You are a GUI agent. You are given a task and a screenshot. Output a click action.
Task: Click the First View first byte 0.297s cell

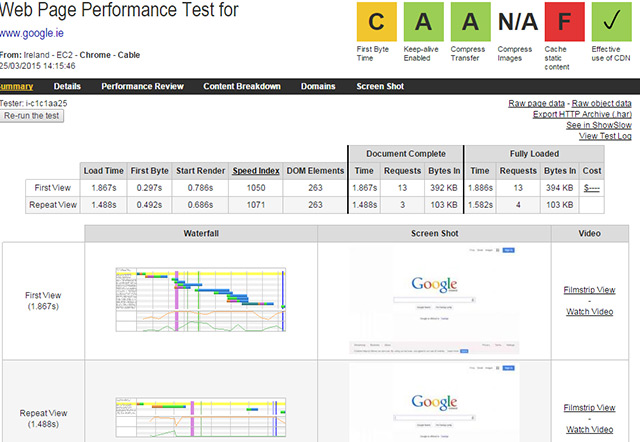pos(149,188)
